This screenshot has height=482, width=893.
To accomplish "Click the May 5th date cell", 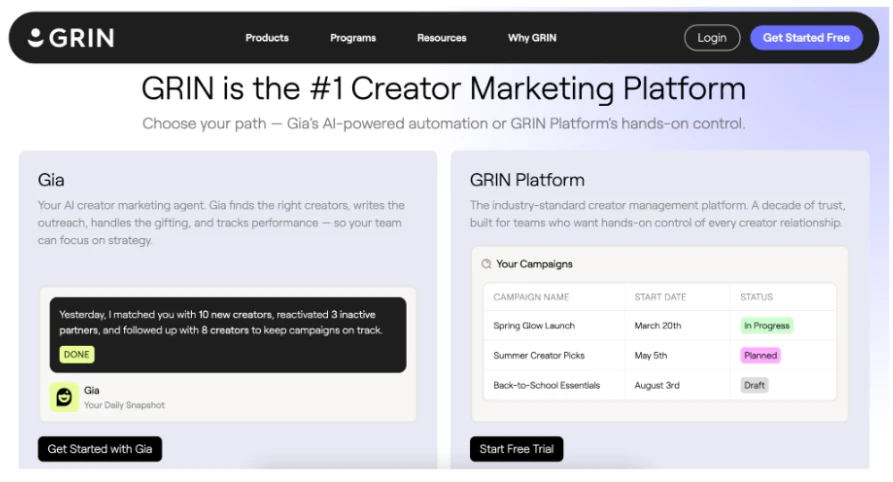I will tap(650, 355).
